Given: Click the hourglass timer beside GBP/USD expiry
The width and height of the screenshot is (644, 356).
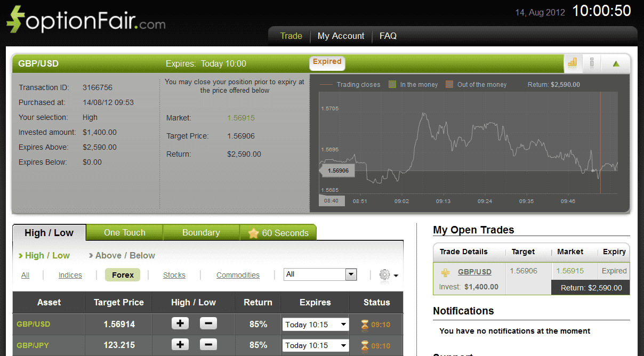Looking at the screenshot, I should click(363, 323).
